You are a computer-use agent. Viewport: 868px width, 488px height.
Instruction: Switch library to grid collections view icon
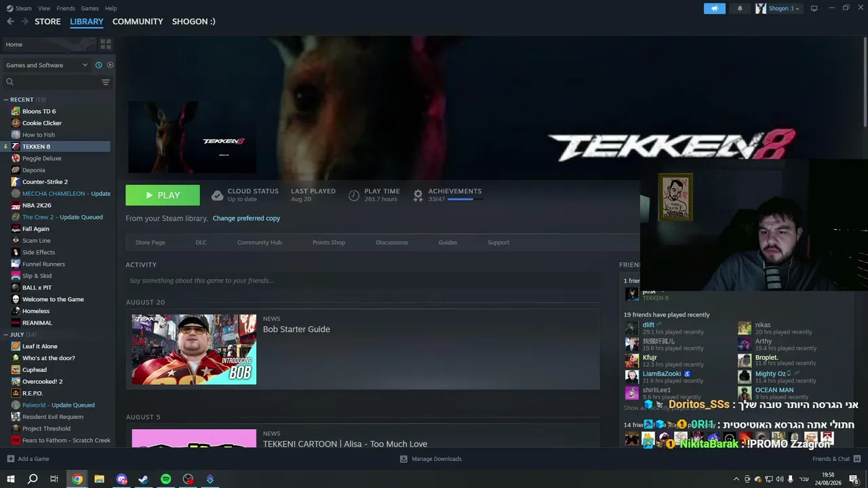[x=106, y=44]
